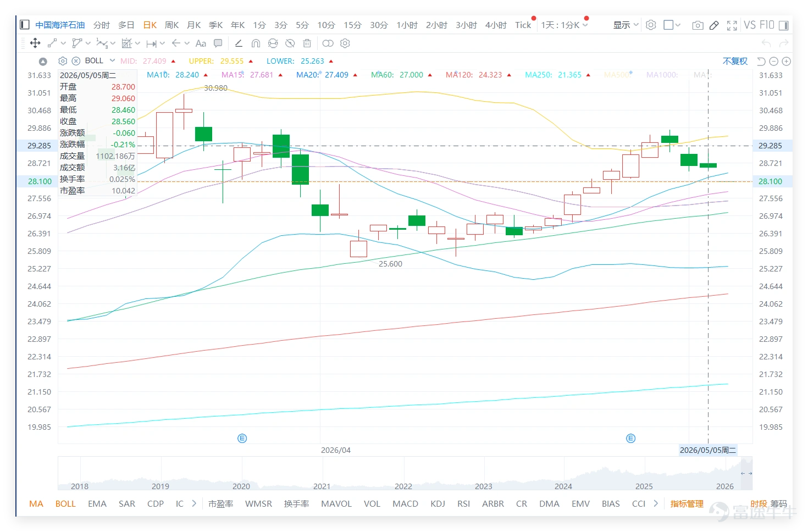
Task: Zoom in chart with plus circle
Action: click(x=787, y=62)
